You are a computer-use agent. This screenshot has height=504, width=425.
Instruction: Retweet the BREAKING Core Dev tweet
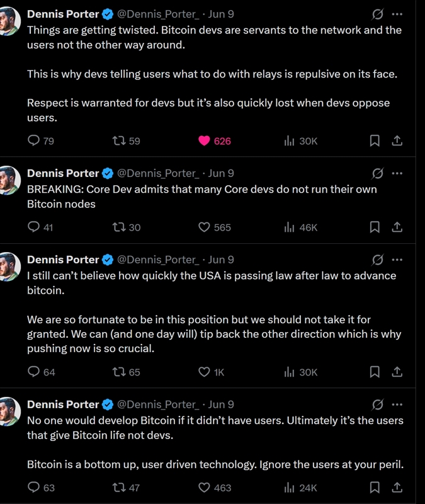point(118,227)
